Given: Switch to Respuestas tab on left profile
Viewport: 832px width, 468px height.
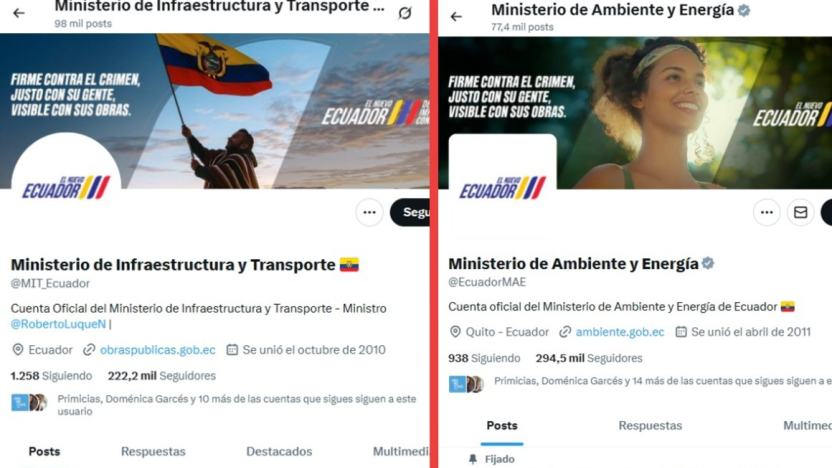Looking at the screenshot, I should point(153,452).
